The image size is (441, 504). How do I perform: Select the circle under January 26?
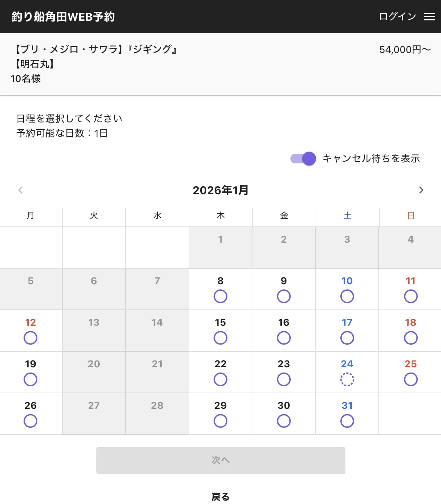[x=30, y=421]
